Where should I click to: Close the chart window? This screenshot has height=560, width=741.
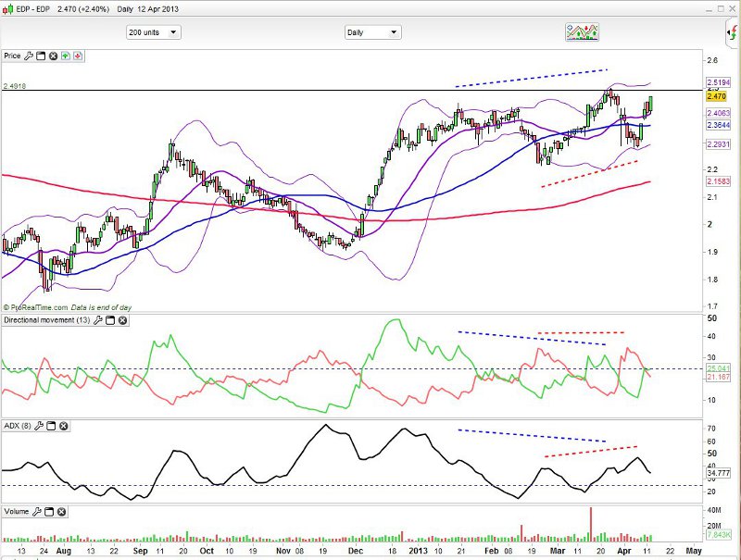[732, 9]
